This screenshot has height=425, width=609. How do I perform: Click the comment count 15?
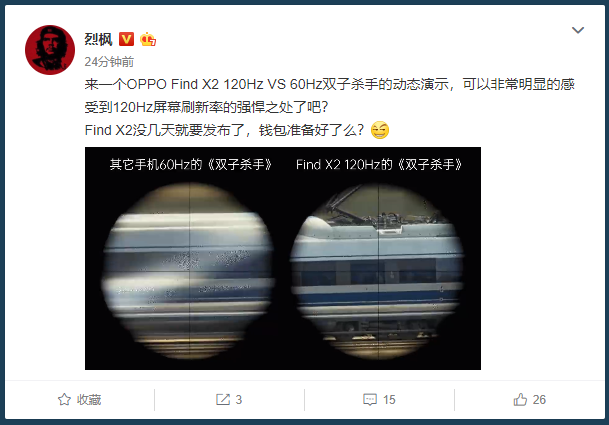coord(389,400)
